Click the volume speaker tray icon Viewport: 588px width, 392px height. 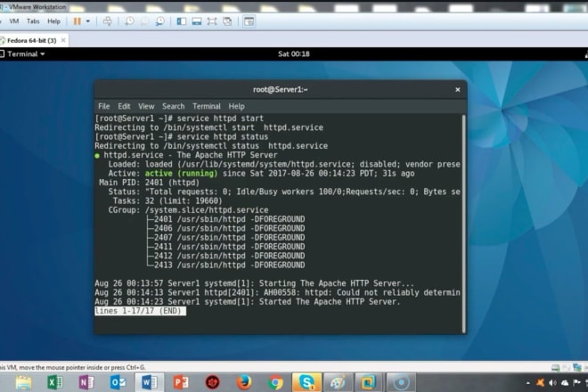tap(552, 383)
